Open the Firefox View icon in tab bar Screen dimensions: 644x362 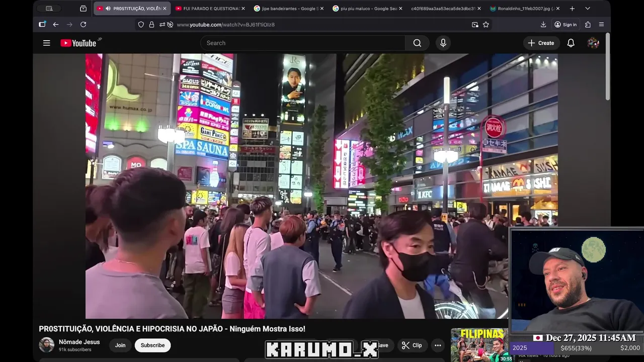84,9
